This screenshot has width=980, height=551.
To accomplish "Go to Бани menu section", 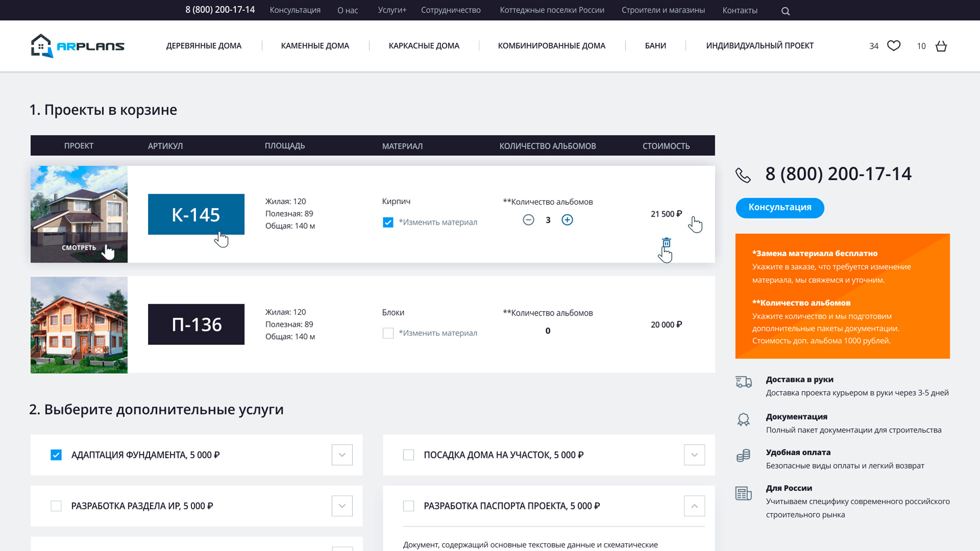I will (655, 46).
